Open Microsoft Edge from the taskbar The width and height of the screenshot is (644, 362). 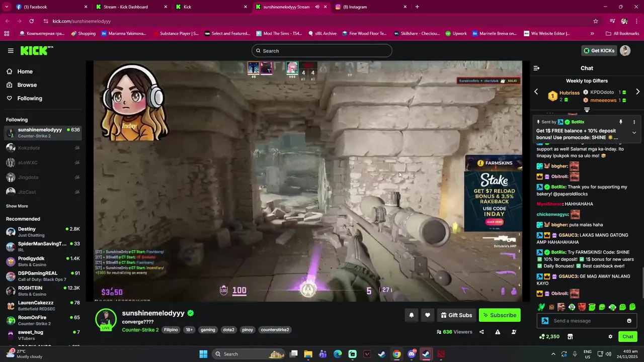pos(338,354)
